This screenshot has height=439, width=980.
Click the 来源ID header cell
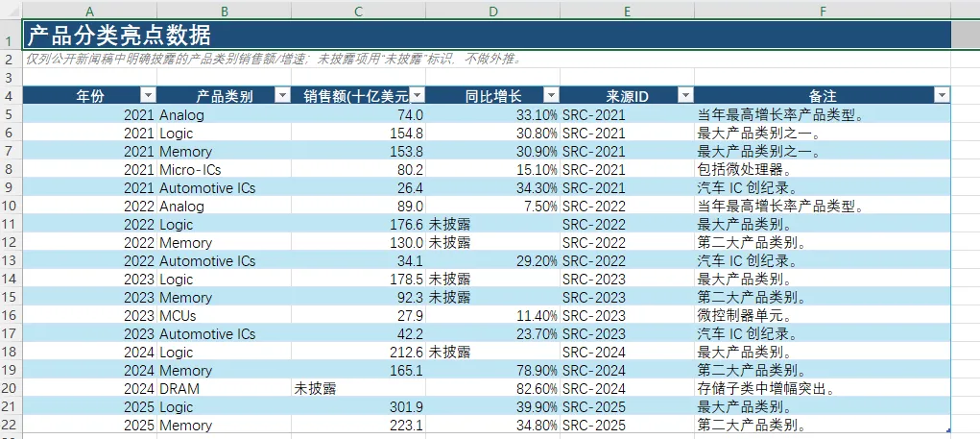627,96
